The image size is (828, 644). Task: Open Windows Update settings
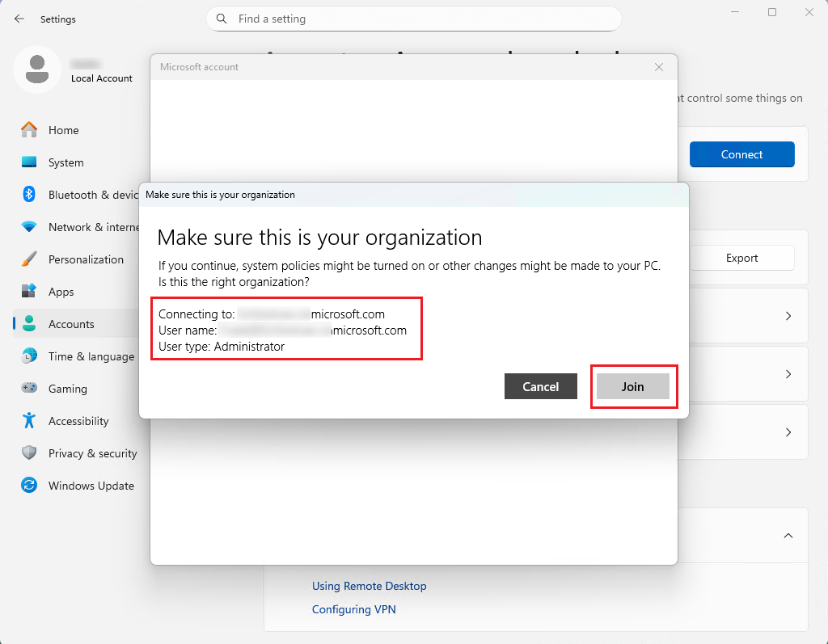(92, 485)
